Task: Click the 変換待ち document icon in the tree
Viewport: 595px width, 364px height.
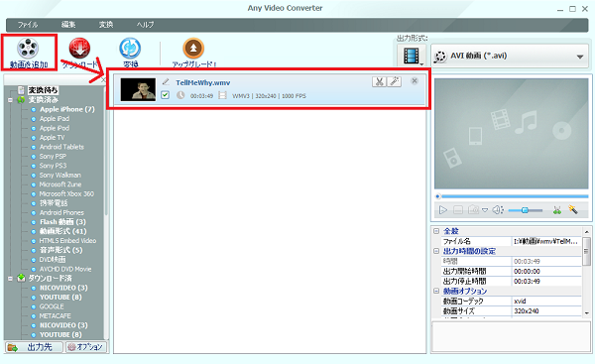Action: click(x=21, y=90)
